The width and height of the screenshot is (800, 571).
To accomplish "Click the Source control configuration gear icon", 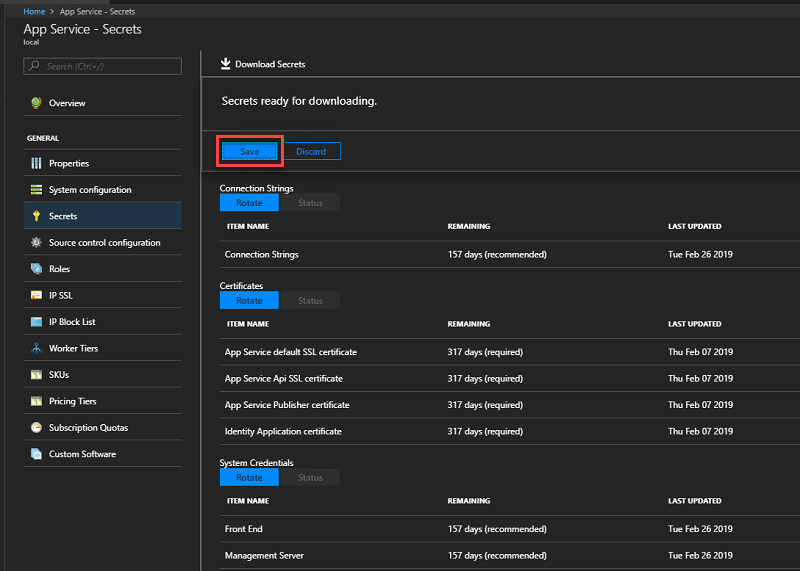I will 36,243.
